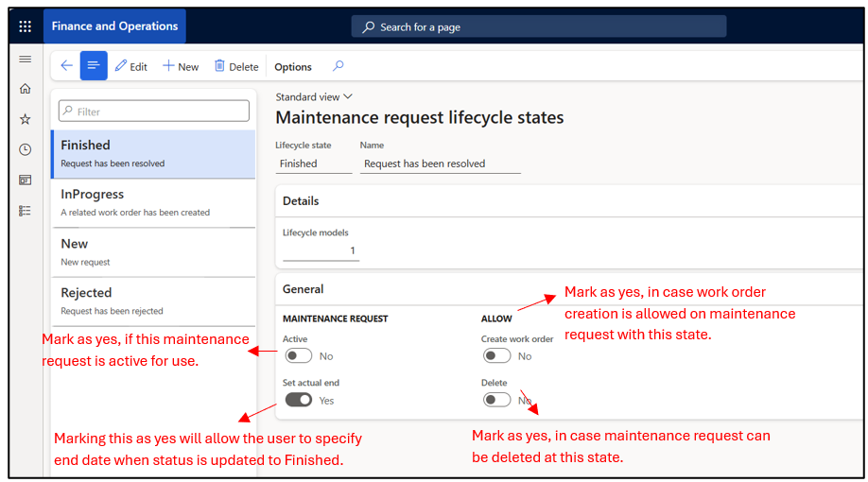Toggle the Active switch
Image resolution: width=868 pixels, height=482 pixels.
[299, 355]
